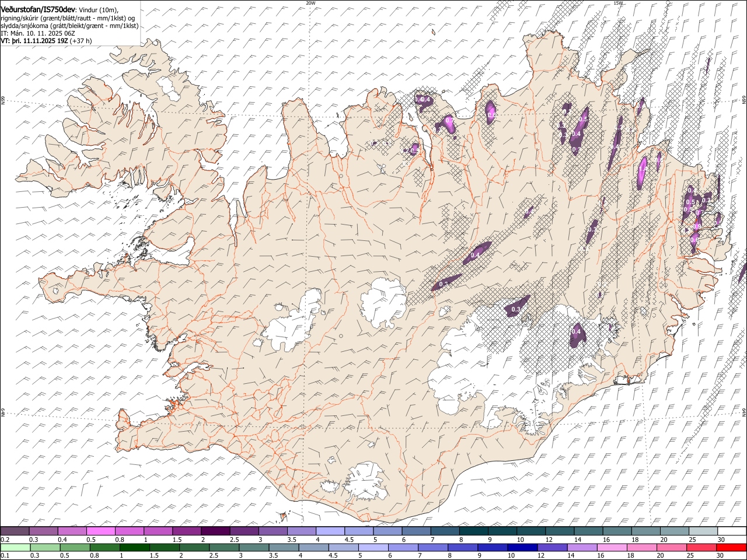Click the violet 12 swatch in lower row
Screen dimensions: 747x560
[x=551, y=547]
